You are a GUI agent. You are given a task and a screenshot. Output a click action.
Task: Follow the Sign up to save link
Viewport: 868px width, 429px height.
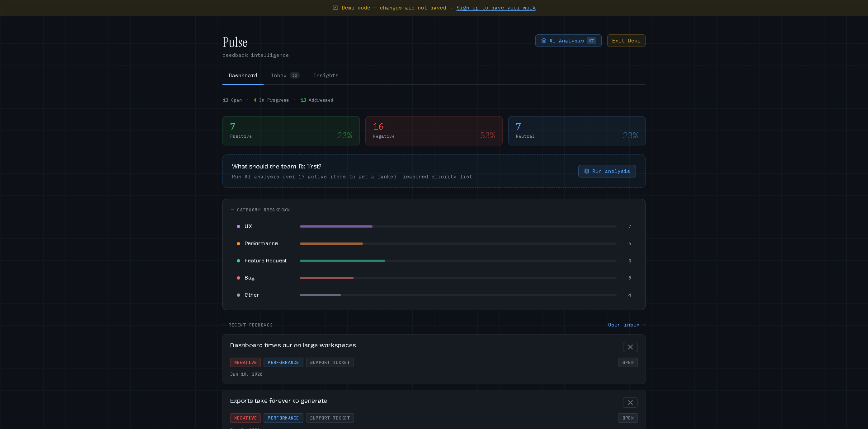(496, 8)
